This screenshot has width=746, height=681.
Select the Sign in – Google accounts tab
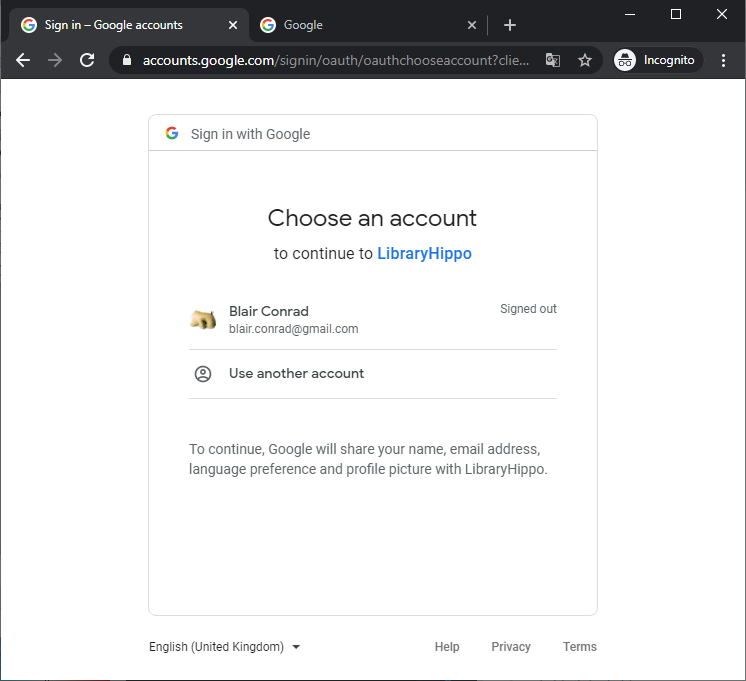pos(129,25)
